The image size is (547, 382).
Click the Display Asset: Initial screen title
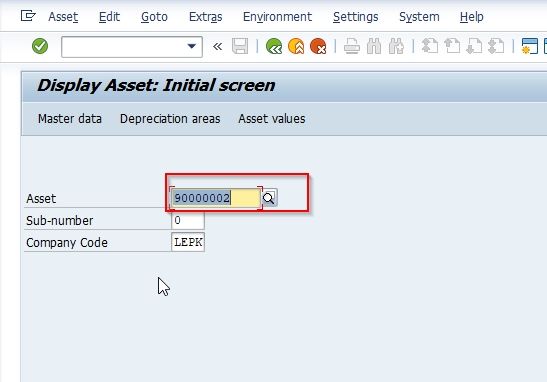tap(156, 85)
